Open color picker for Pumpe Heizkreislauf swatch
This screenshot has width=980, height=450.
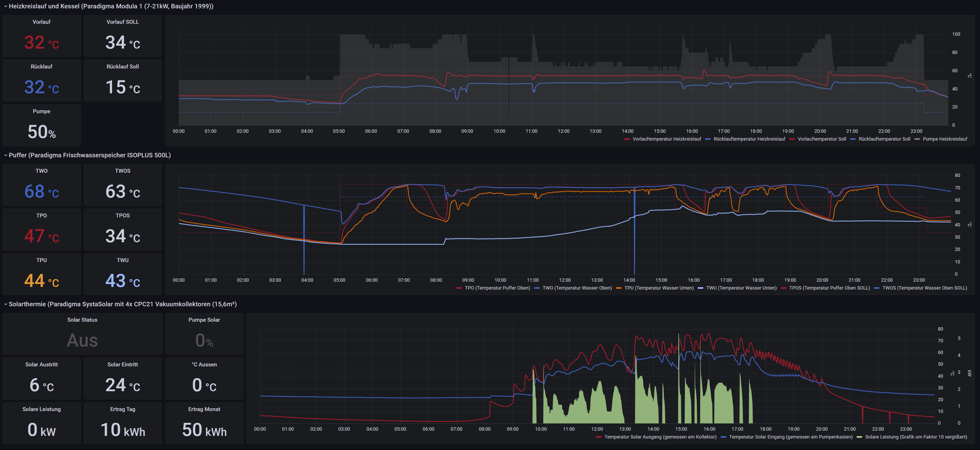click(917, 139)
